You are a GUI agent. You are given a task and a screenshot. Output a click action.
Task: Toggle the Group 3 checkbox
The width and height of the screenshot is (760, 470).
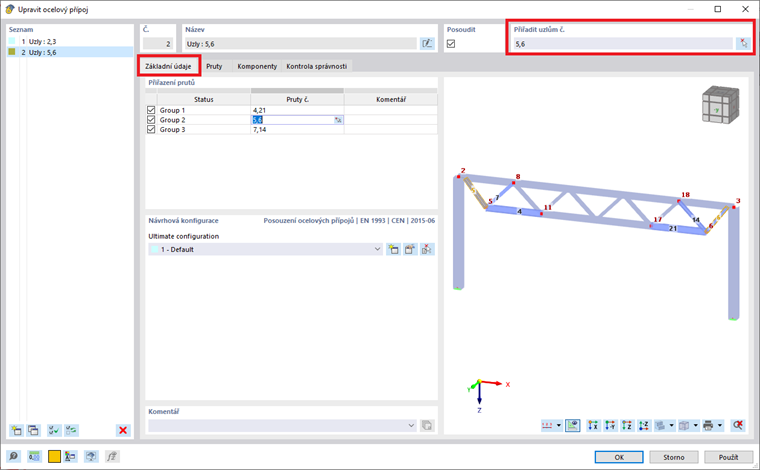pyautogui.click(x=151, y=129)
